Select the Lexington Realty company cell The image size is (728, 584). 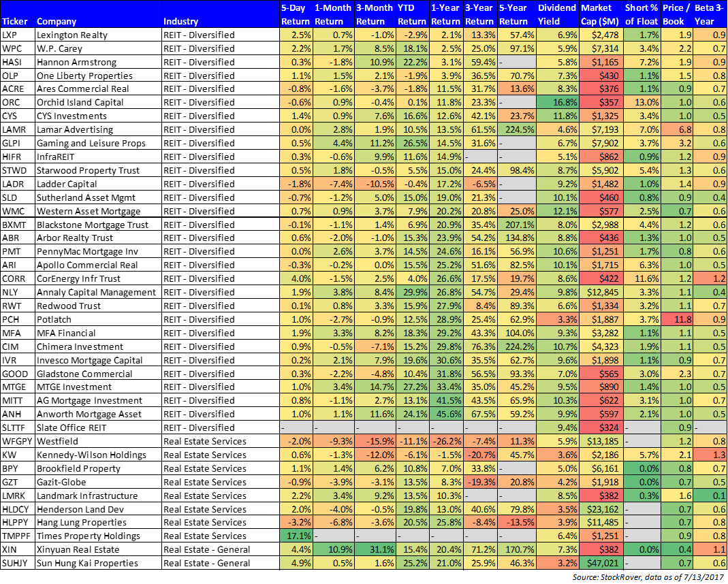[x=98, y=35]
